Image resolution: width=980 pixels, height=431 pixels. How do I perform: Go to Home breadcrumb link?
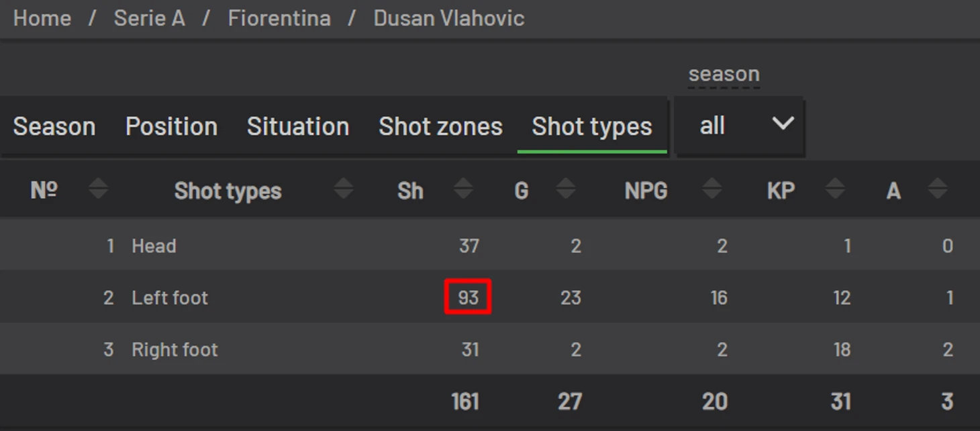coord(42,18)
